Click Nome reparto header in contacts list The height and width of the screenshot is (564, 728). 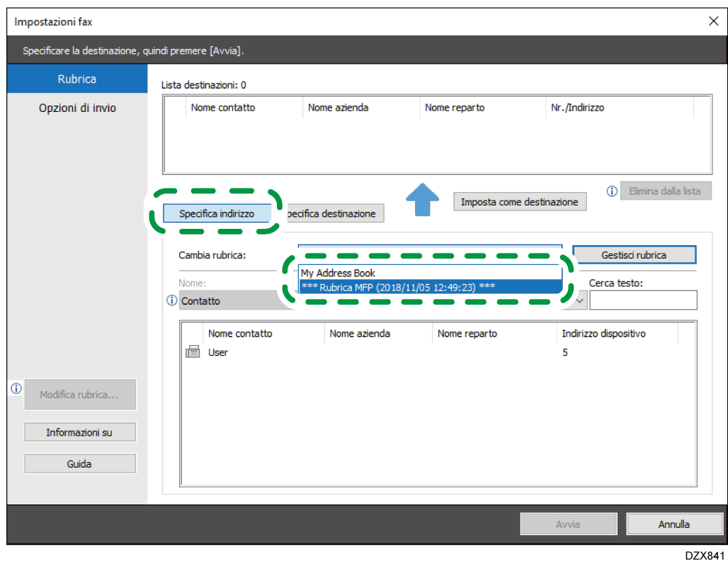click(x=494, y=333)
